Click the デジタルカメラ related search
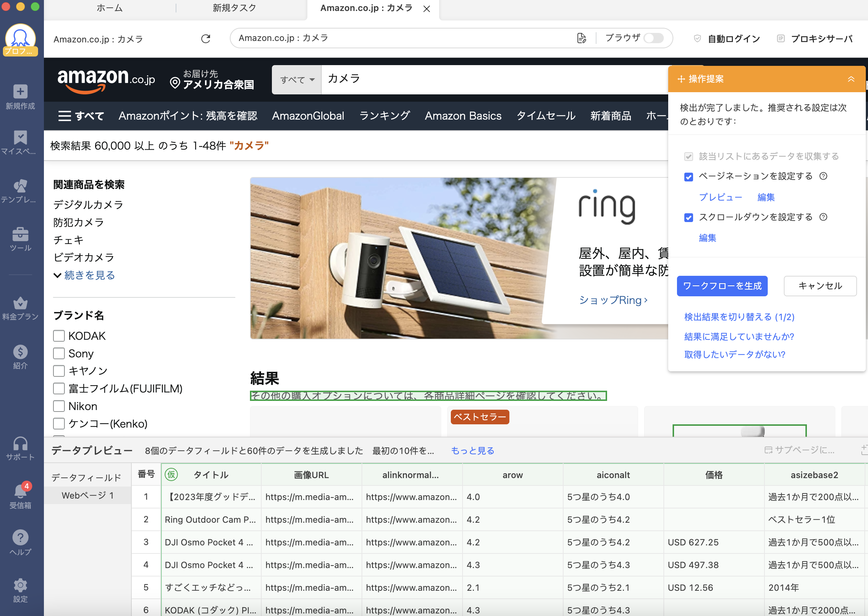868x616 pixels. [88, 205]
